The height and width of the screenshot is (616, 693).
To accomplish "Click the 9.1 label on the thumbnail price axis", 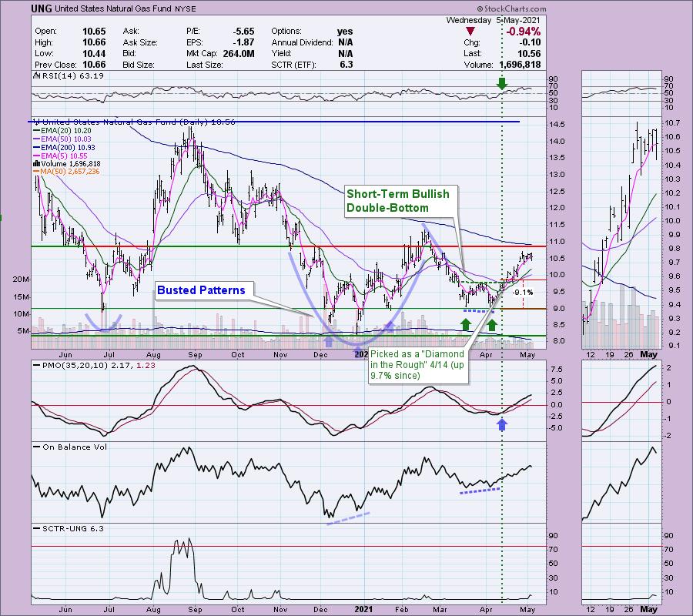I will pos(671,346).
